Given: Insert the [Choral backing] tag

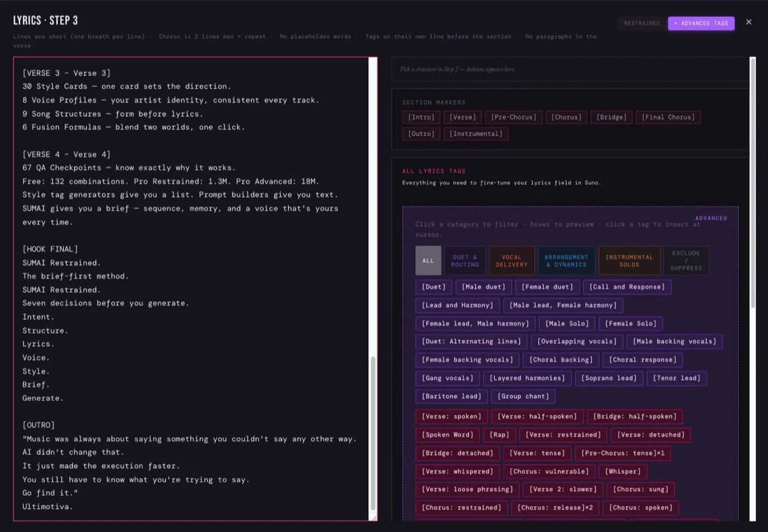Looking at the screenshot, I should coord(561,360).
